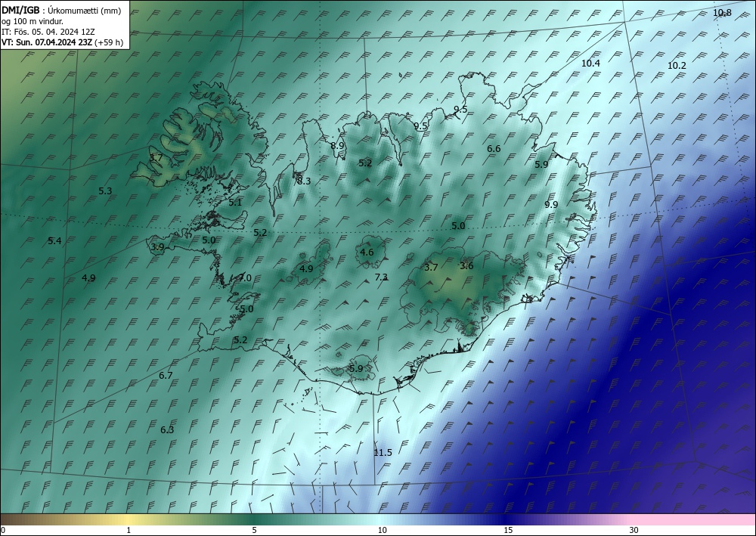This screenshot has height=536, width=756.
Task: Click the 'DMI/IGB : Úrkomumætti (mm)' title line
Action: (61, 11)
